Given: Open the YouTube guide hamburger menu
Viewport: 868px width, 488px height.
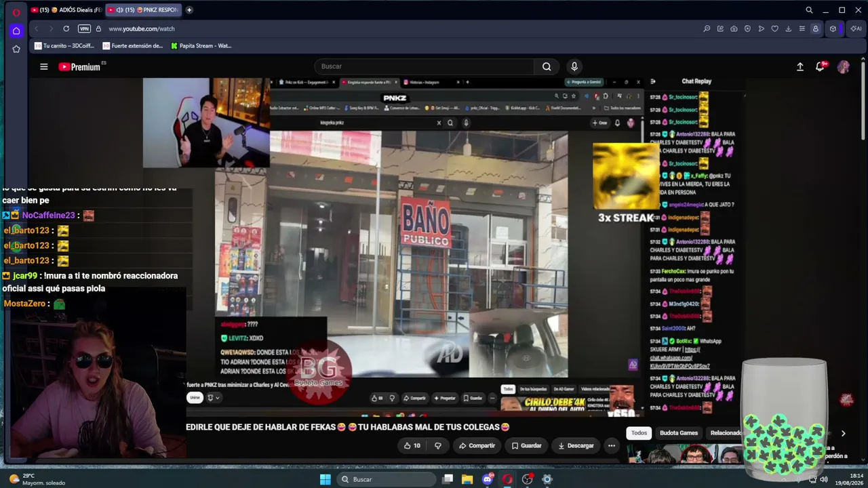Looking at the screenshot, I should [x=43, y=66].
